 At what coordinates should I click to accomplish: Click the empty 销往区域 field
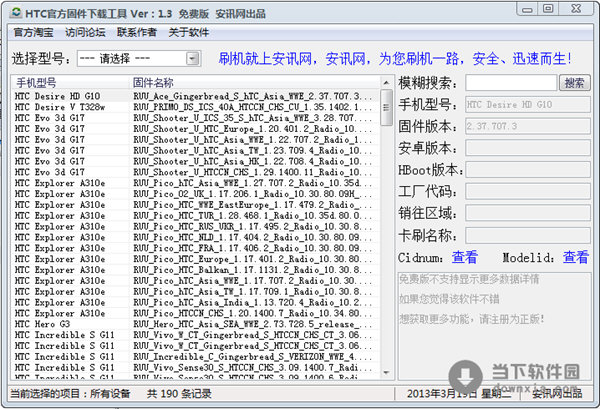point(528,213)
